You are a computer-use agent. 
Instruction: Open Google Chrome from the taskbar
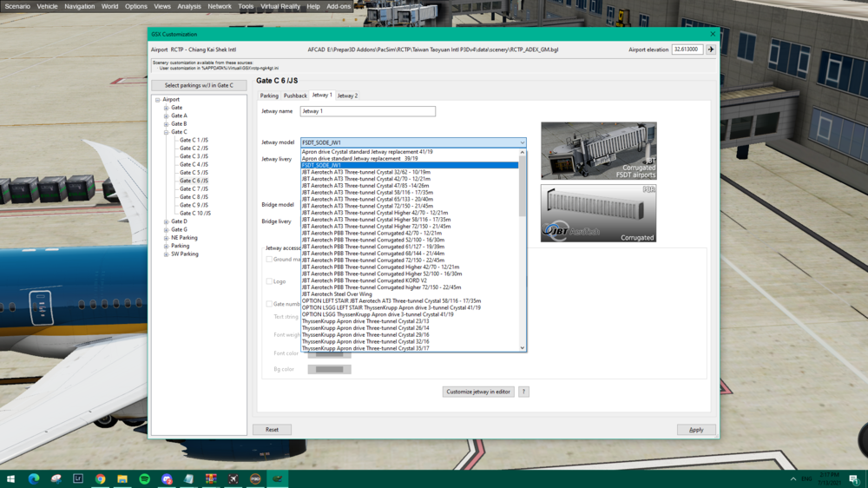pyautogui.click(x=100, y=478)
